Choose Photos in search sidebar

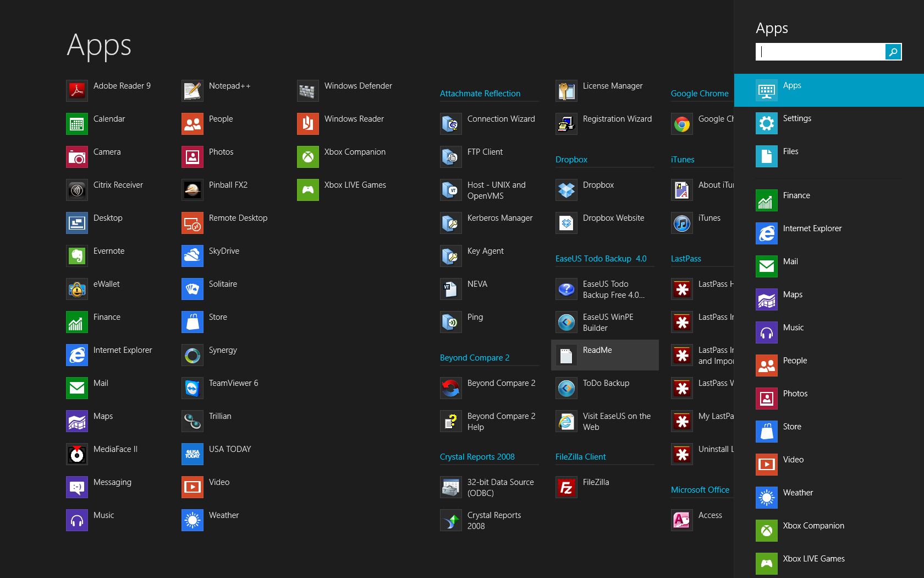[x=829, y=399]
